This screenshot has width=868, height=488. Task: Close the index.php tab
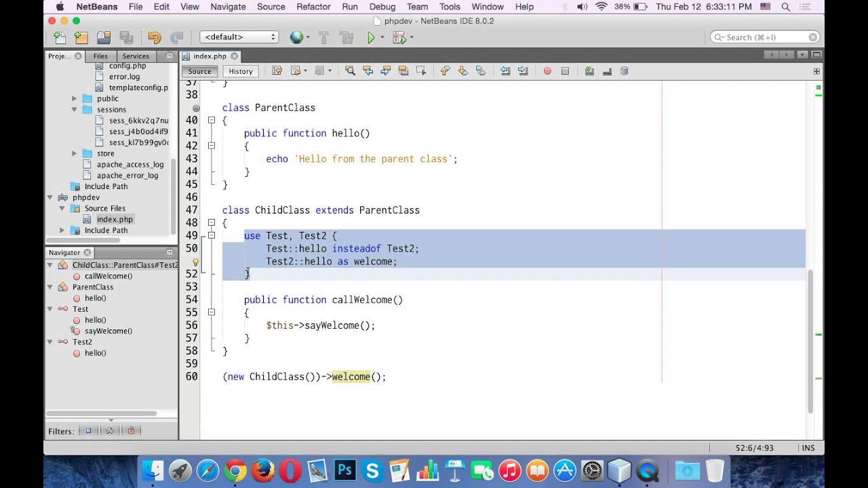235,56
